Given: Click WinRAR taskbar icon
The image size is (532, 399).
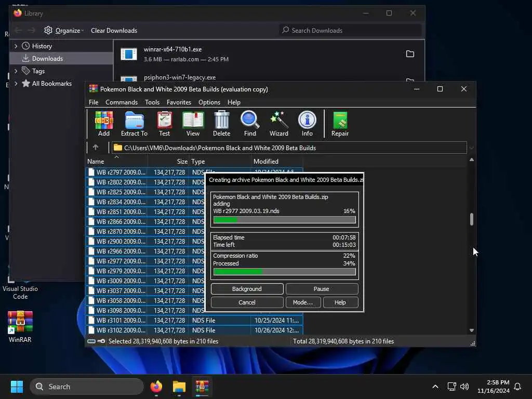Looking at the screenshot, I should 202,387.
